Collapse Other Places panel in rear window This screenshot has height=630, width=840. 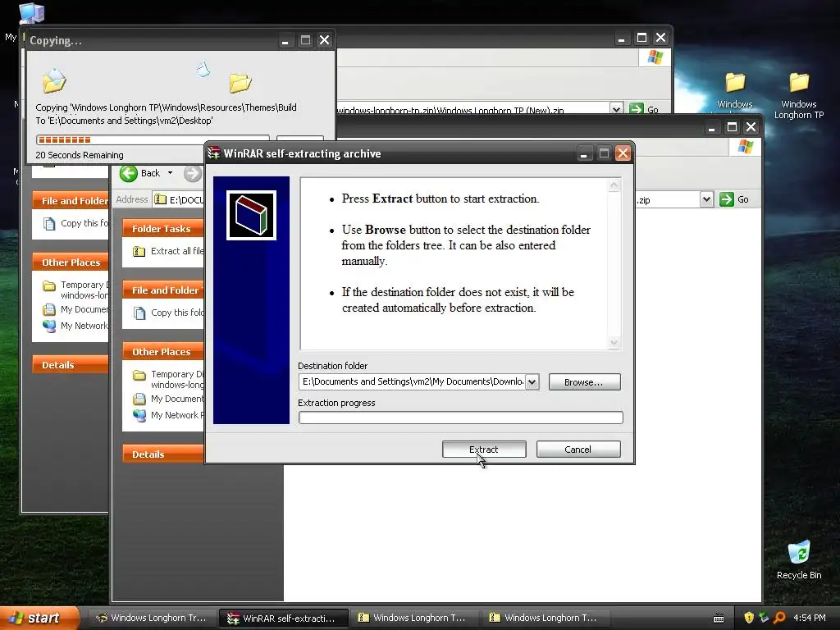tap(71, 262)
